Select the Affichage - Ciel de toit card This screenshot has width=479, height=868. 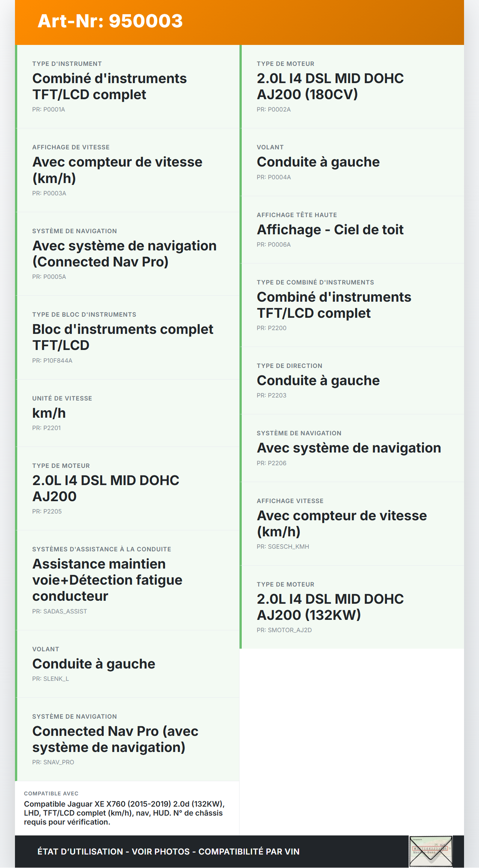352,229
